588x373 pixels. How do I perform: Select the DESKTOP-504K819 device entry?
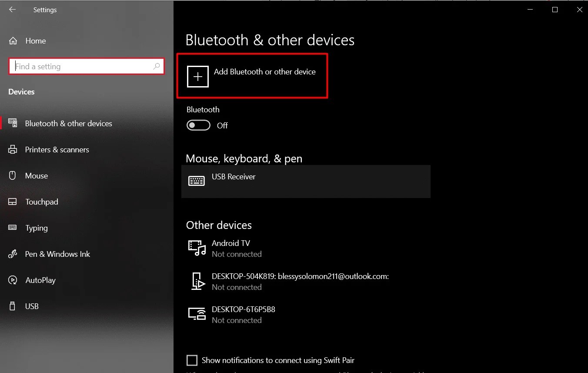pos(300,281)
